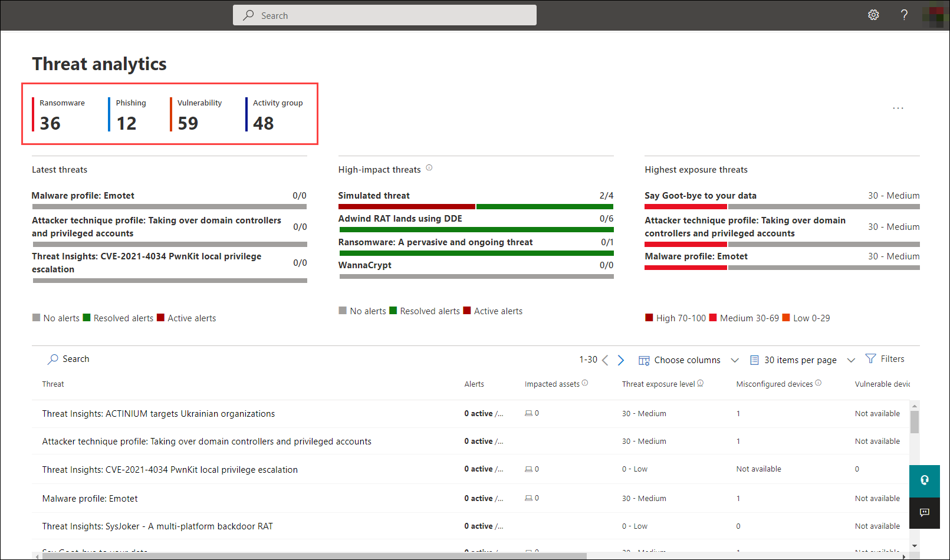950x560 pixels.
Task: Click 'Not available' misconfigured devices in CVE-2021-4034 row
Action: (758, 469)
